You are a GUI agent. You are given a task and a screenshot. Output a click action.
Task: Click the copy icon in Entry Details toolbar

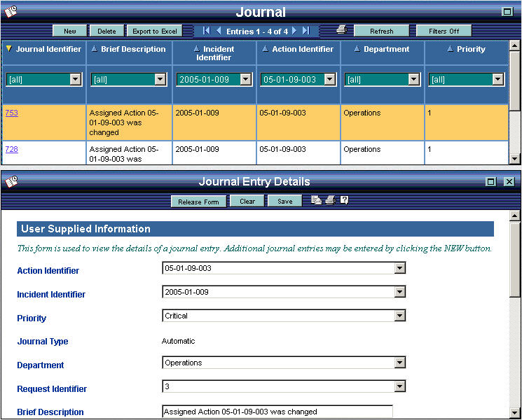coord(317,200)
